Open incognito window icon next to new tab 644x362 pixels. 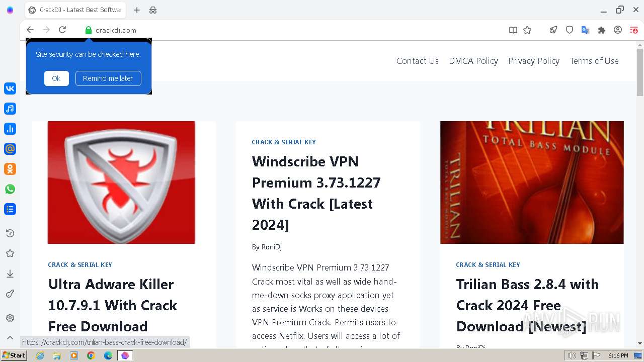[153, 10]
